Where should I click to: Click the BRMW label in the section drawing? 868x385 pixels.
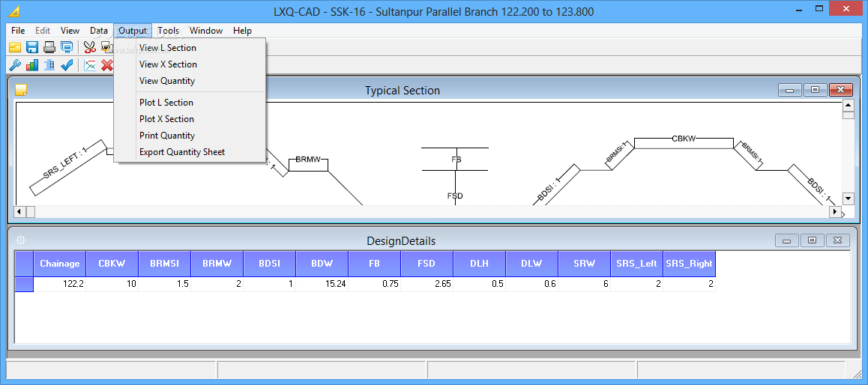pyautogui.click(x=308, y=160)
